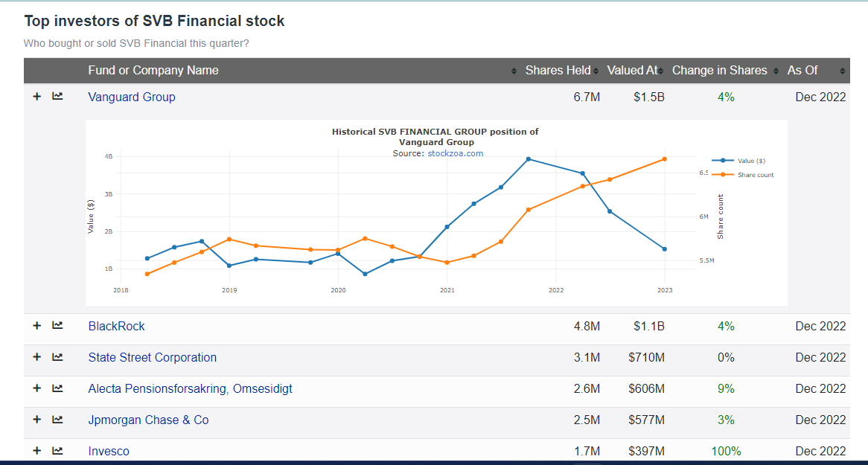Open the Jpmorgan Chase & Co link
This screenshot has width=868, height=465.
(x=148, y=420)
